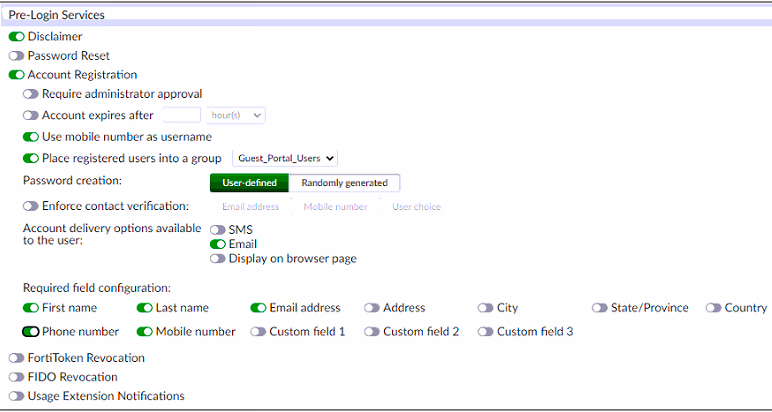The width and height of the screenshot is (772, 412).
Task: Disable the Disclaimer toggle
Action: pyautogui.click(x=16, y=36)
